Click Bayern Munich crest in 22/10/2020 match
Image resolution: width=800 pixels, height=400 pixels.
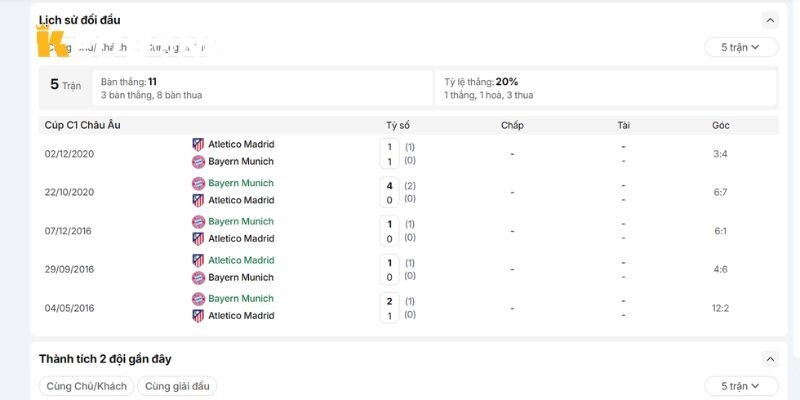pos(198,183)
